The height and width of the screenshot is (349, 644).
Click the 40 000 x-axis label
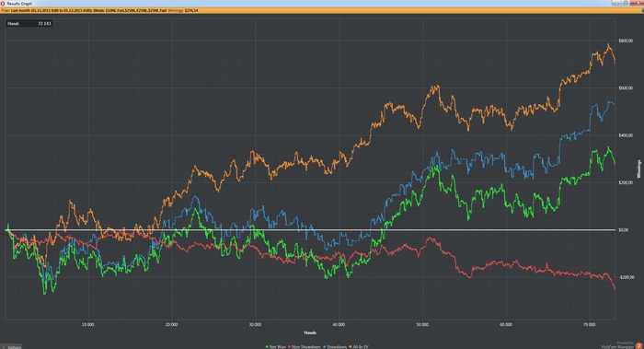click(x=339, y=324)
